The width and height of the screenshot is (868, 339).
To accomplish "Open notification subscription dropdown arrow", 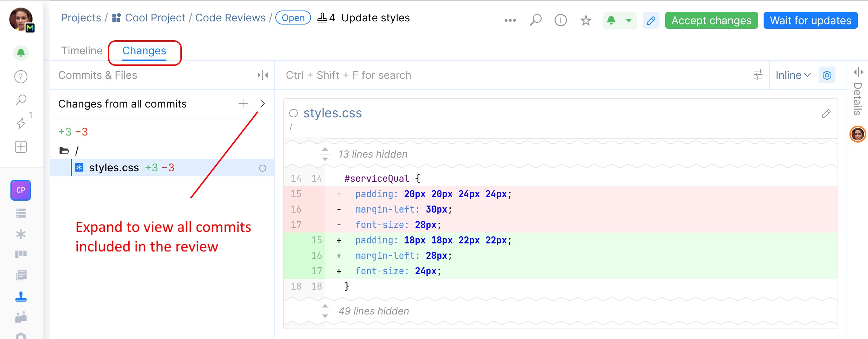I will click(629, 20).
